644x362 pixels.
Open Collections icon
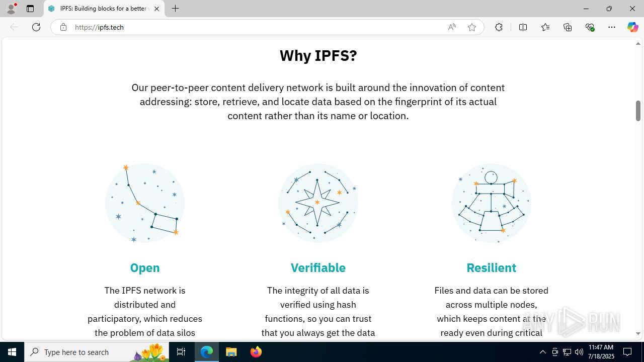click(568, 27)
